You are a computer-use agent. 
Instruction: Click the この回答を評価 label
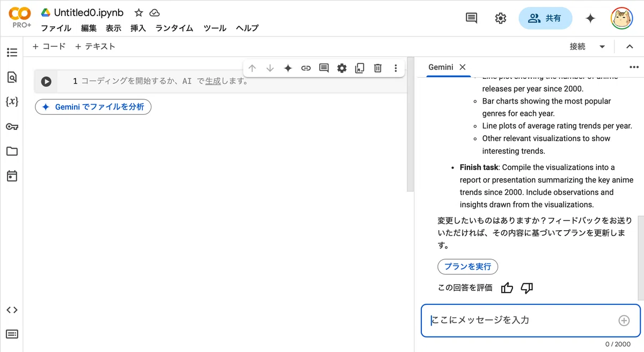pos(465,288)
